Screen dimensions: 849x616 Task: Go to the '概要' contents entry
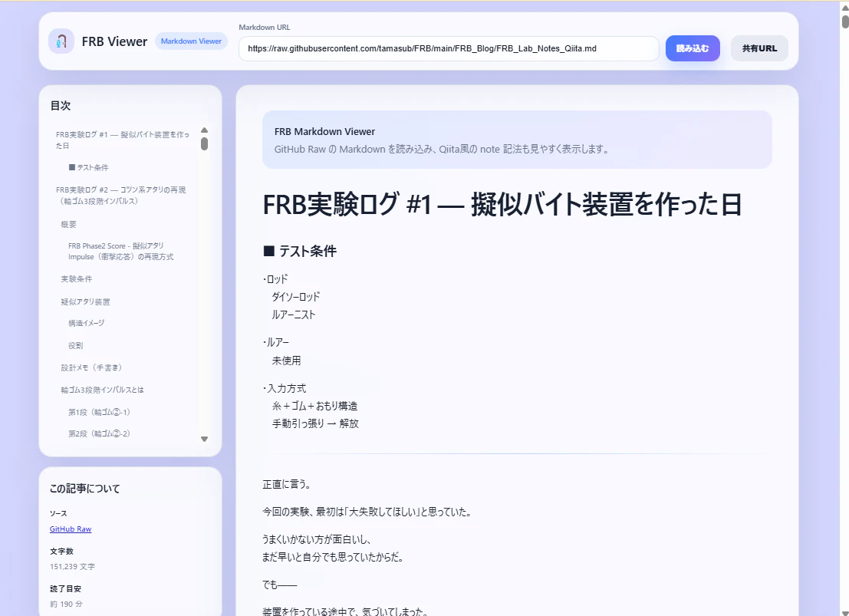click(x=69, y=224)
